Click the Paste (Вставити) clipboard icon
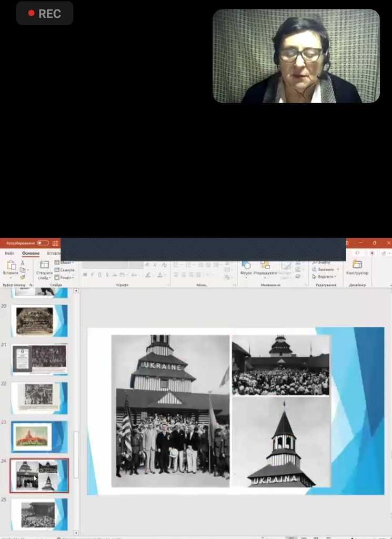The height and width of the screenshot is (539, 392). pyautogui.click(x=11, y=267)
